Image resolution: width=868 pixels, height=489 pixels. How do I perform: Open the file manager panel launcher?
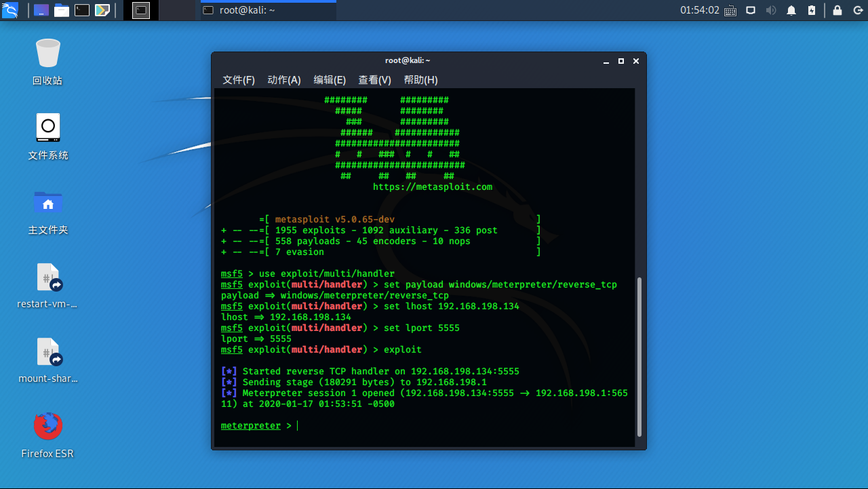[62, 10]
